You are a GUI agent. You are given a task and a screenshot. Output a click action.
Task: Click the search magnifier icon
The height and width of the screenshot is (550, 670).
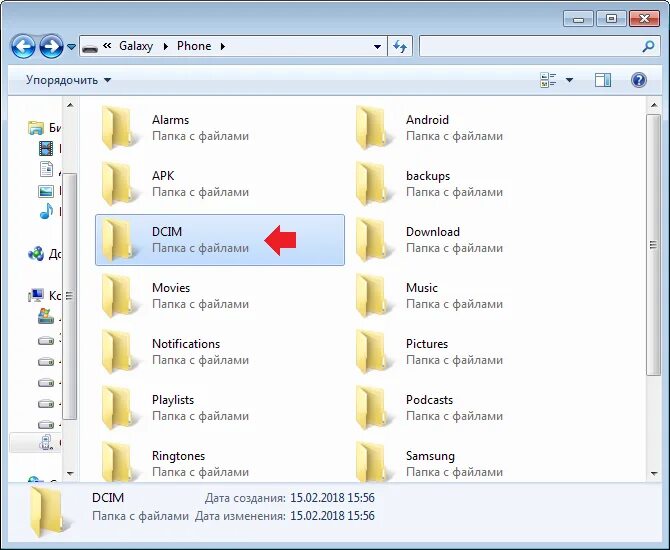[648, 46]
